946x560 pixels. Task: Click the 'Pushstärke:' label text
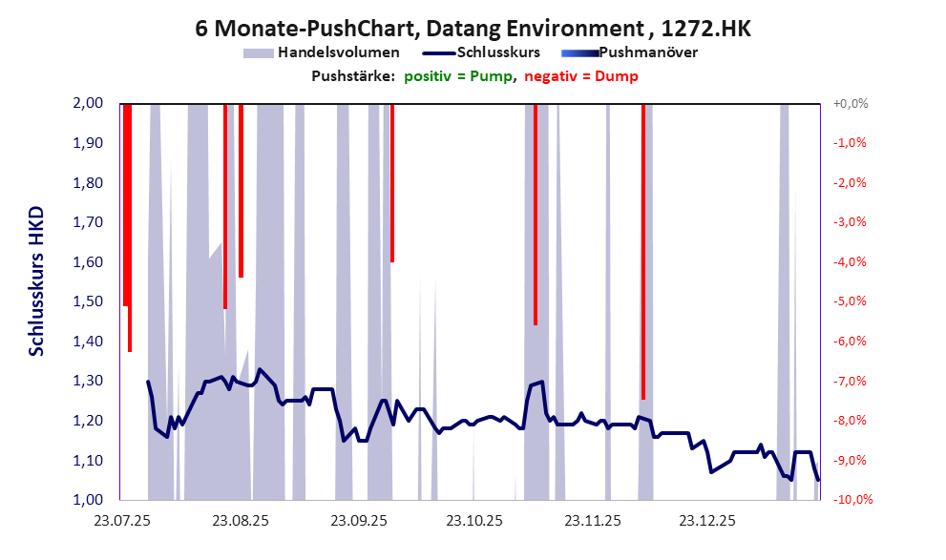352,76
